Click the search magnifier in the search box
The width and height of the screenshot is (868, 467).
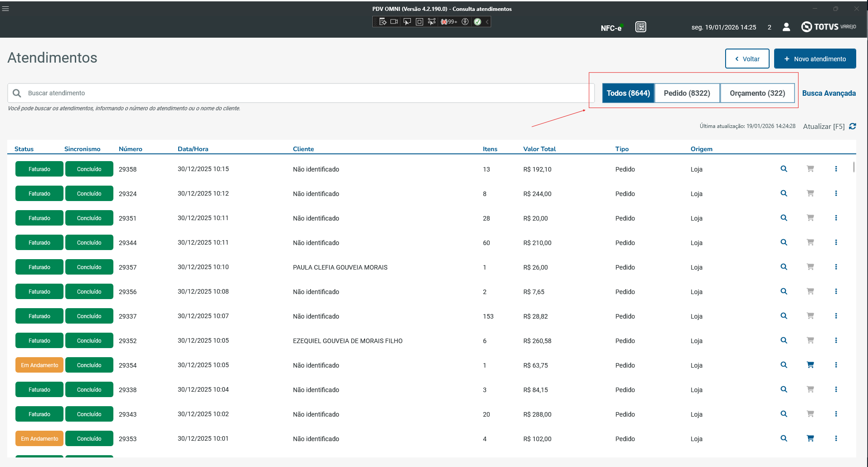click(17, 93)
